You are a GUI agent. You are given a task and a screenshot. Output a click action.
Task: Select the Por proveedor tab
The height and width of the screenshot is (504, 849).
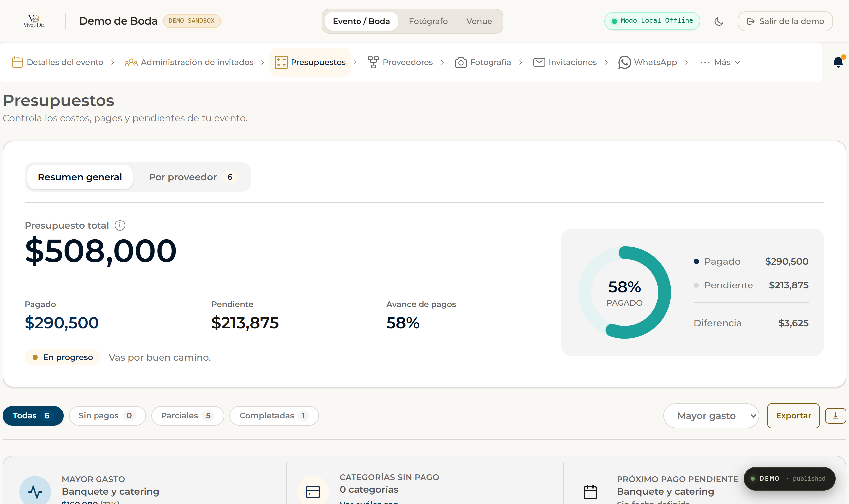pyautogui.click(x=193, y=177)
